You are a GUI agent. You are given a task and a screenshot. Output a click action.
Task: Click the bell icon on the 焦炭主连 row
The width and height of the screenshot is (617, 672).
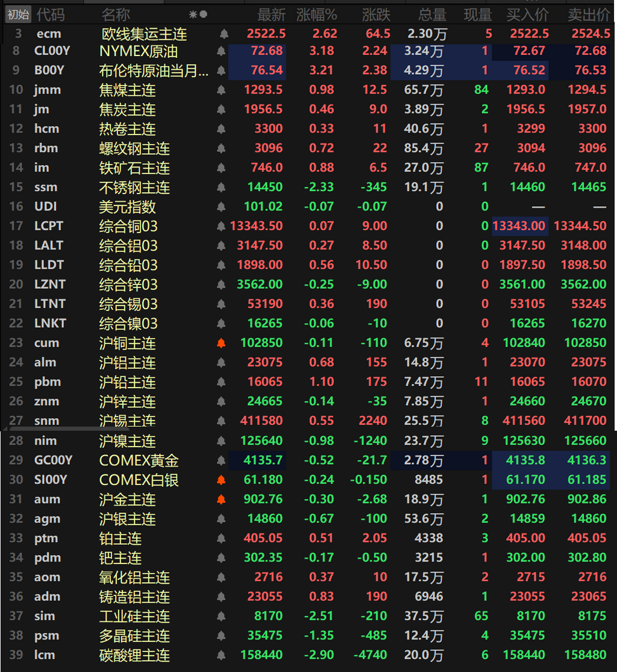(x=221, y=109)
